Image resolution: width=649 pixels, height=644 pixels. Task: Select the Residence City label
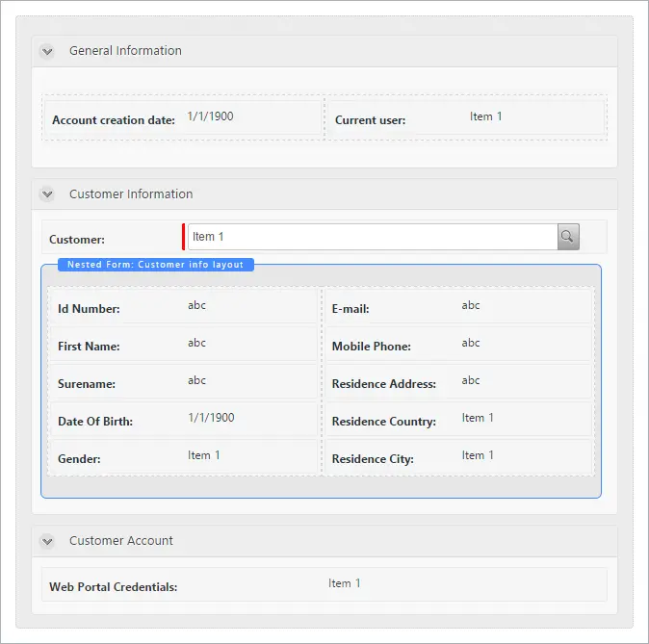click(373, 459)
